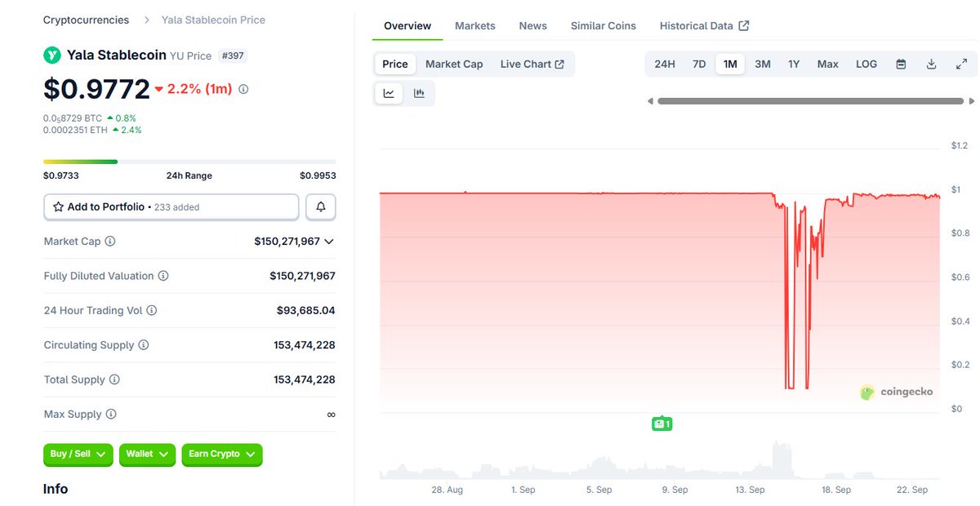Open the calendar date range picker
980x506 pixels.
coord(901,64)
